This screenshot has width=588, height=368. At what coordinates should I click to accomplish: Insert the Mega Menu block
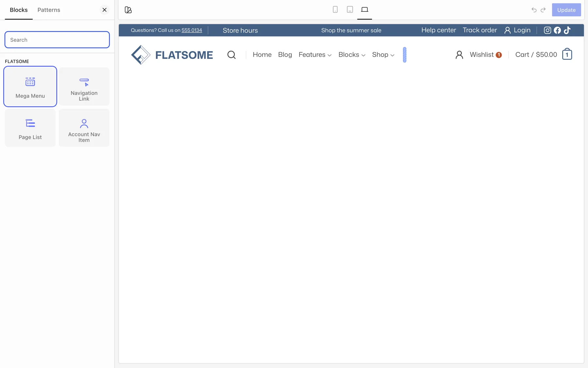point(30,86)
